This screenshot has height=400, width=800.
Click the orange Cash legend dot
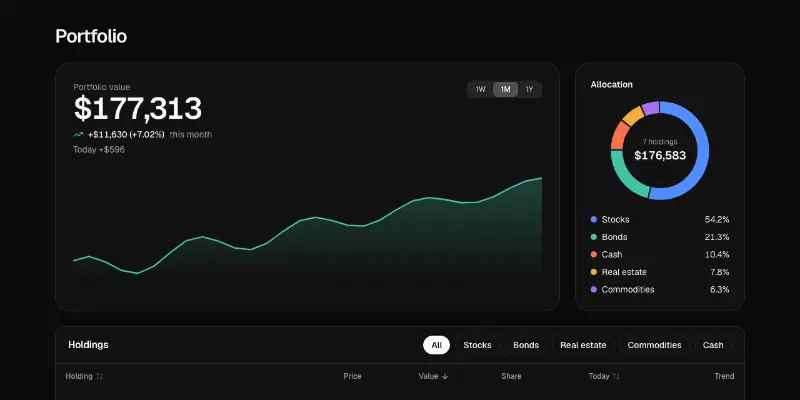(593, 255)
